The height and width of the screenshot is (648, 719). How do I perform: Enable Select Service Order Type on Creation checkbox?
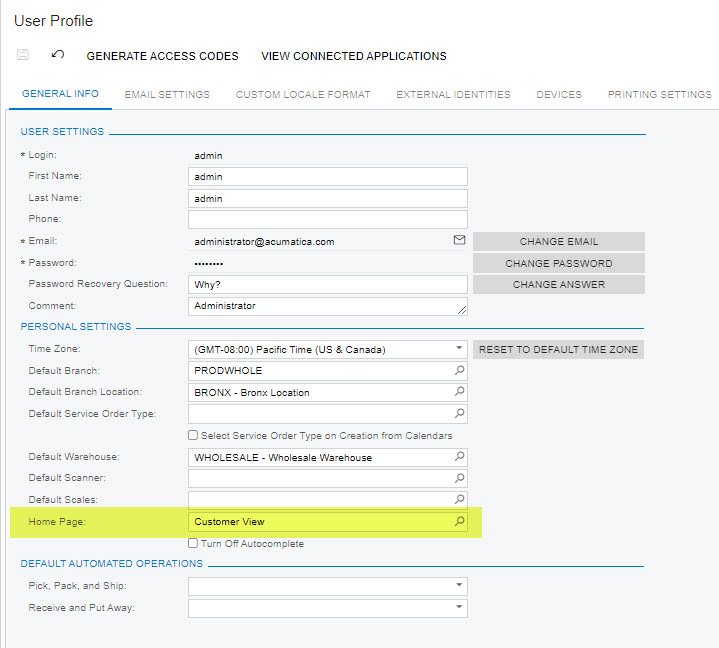193,435
